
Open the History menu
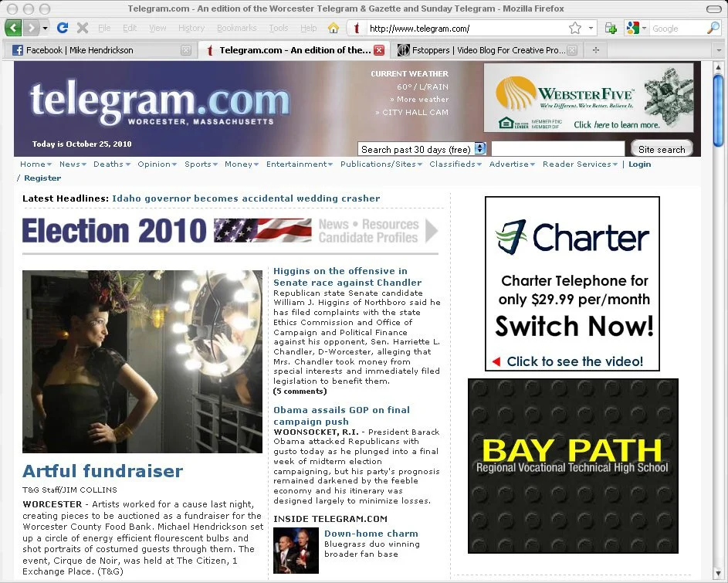point(191,28)
